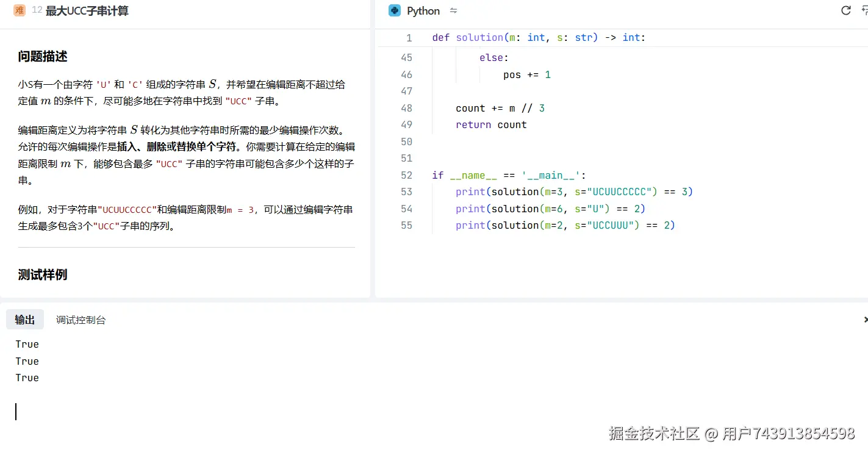This screenshot has width=868, height=455.
Task: Switch language via the swap arrows icon
Action: coord(453,10)
